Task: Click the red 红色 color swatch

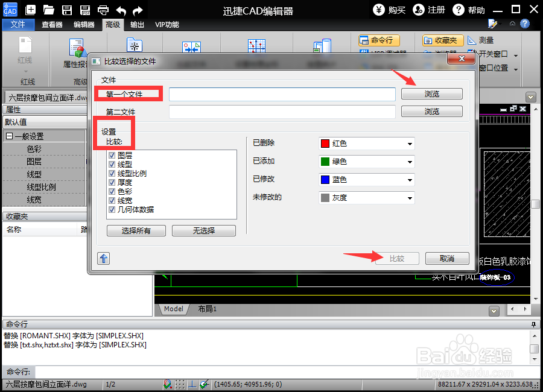Action: coord(325,144)
